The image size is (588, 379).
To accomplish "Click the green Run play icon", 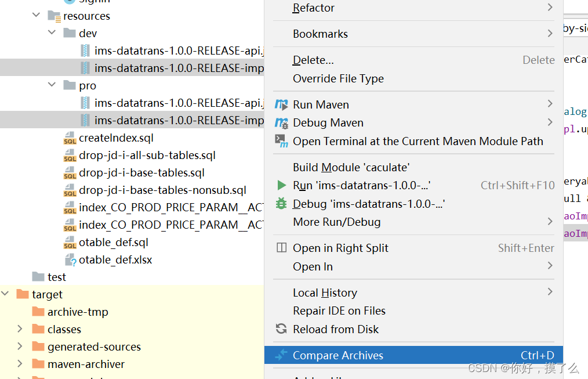I will (x=281, y=185).
